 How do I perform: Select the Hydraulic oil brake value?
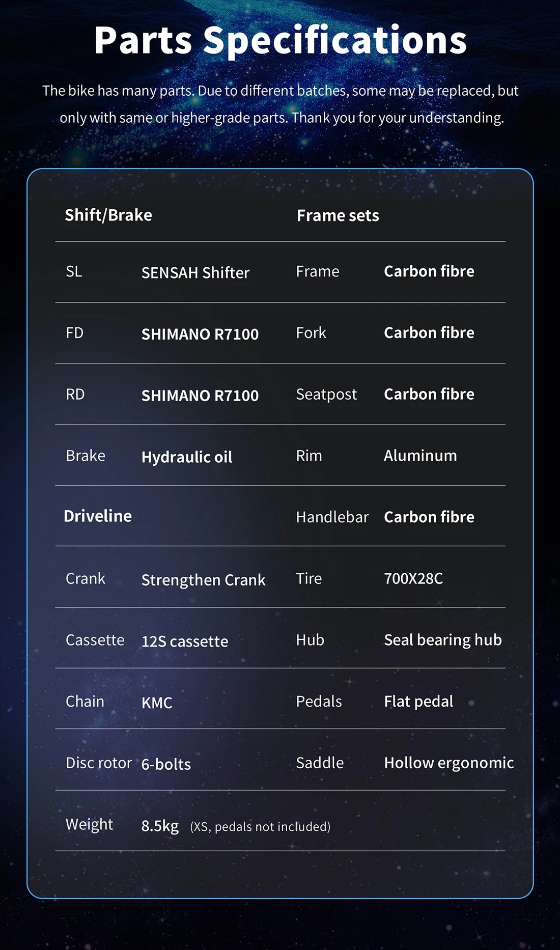pos(187,457)
